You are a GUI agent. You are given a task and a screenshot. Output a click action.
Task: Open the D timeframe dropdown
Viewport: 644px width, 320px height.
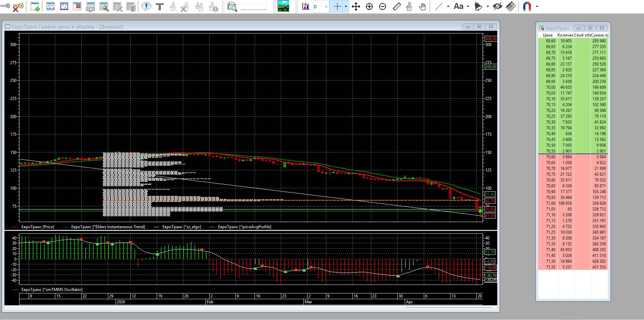pyautogui.click(x=321, y=6)
